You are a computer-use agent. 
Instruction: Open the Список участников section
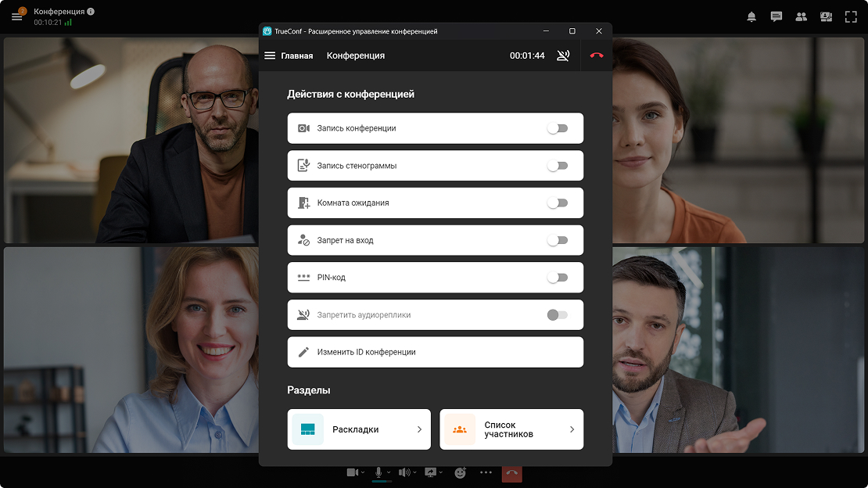pos(511,429)
